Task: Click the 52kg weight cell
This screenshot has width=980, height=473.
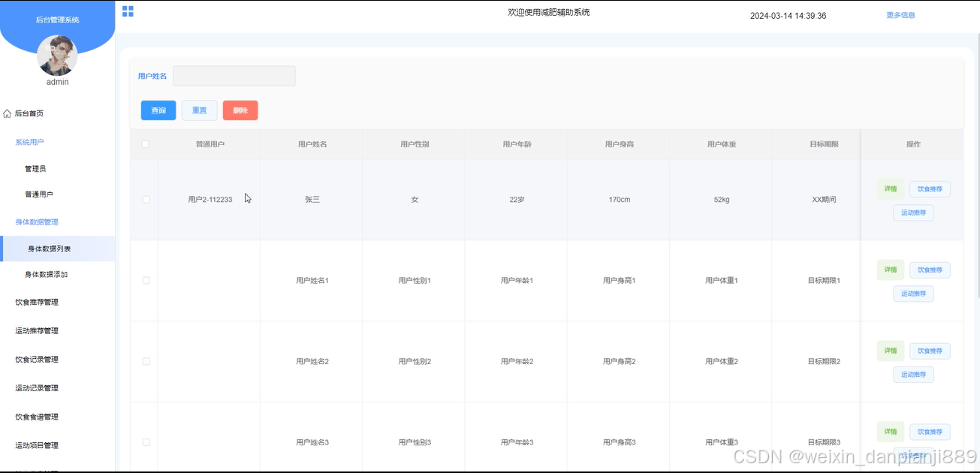Action: tap(722, 200)
